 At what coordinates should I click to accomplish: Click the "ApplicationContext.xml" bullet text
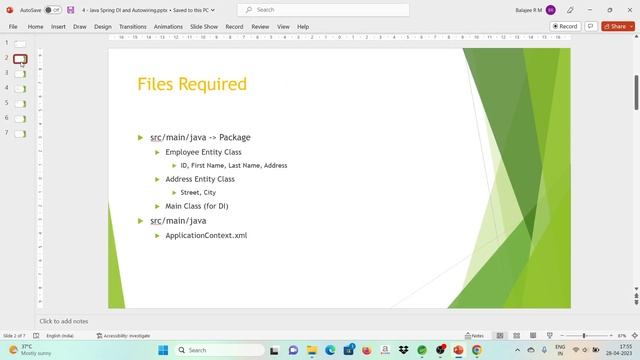(x=206, y=236)
